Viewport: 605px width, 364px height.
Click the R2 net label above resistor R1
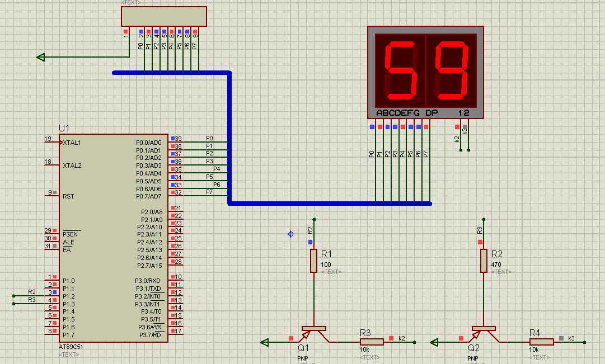310,230
